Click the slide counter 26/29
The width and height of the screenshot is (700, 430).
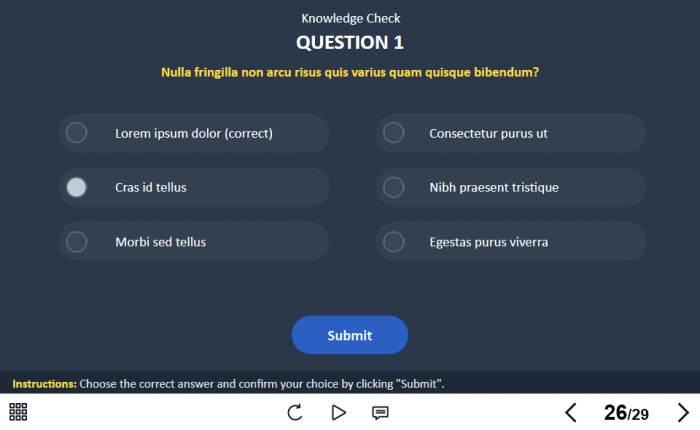tap(626, 413)
